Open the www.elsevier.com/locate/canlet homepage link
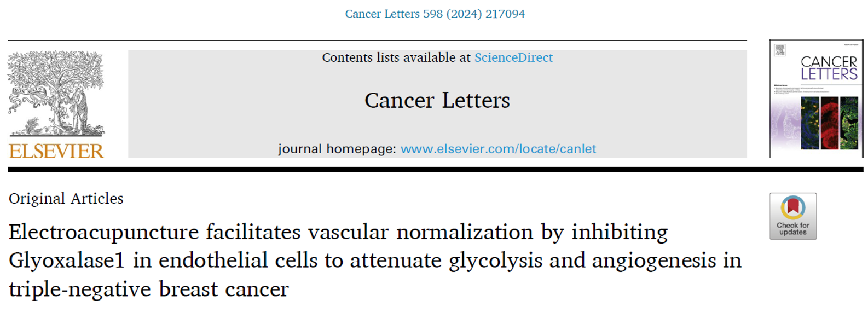Viewport: 868px width, 312px height. (x=498, y=149)
